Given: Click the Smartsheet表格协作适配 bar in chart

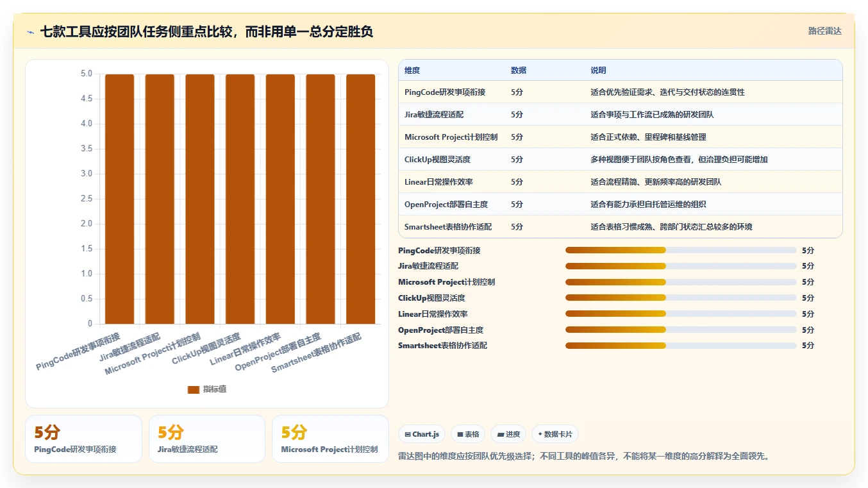Looking at the screenshot, I should pyautogui.click(x=360, y=199).
